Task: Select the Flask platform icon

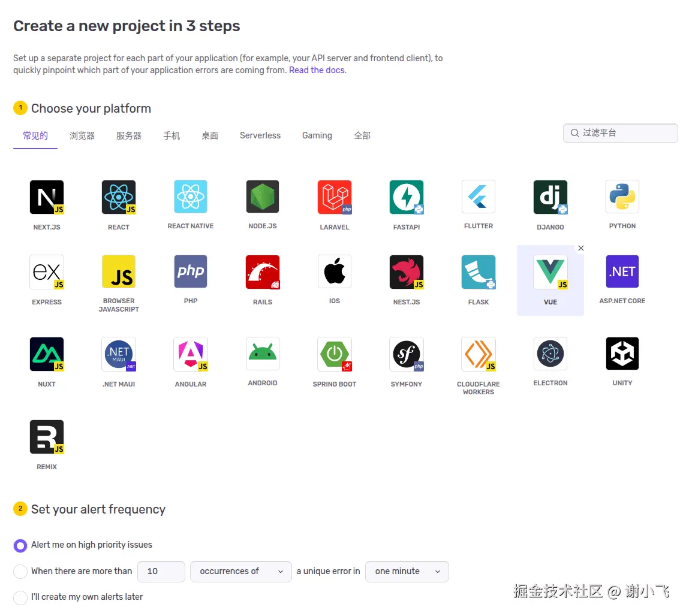Action: pyautogui.click(x=478, y=272)
